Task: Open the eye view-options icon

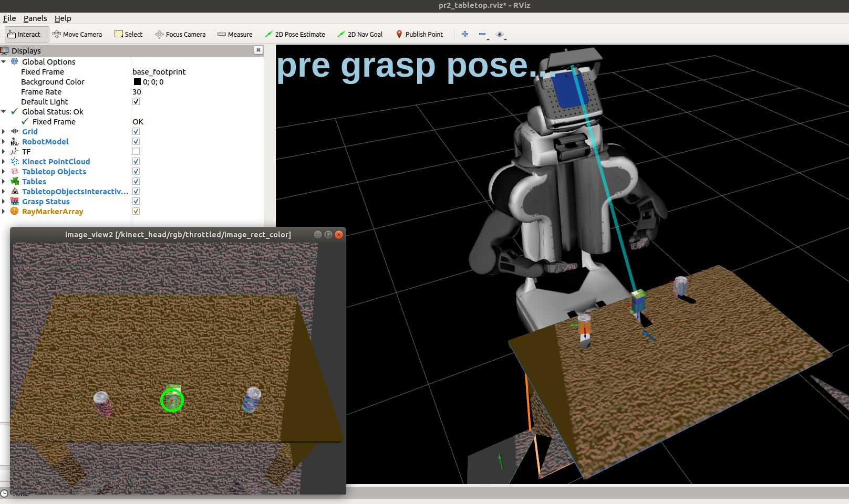Action: coord(500,34)
